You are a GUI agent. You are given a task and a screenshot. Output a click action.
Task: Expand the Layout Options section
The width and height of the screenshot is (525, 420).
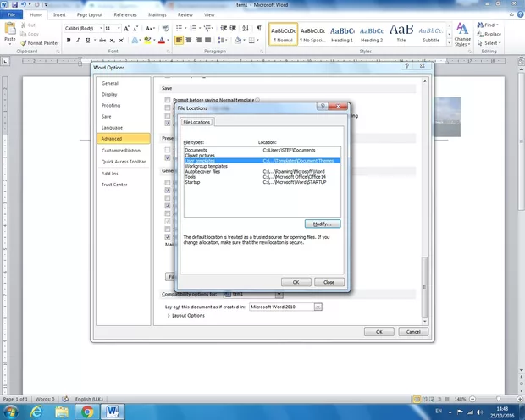(167, 316)
